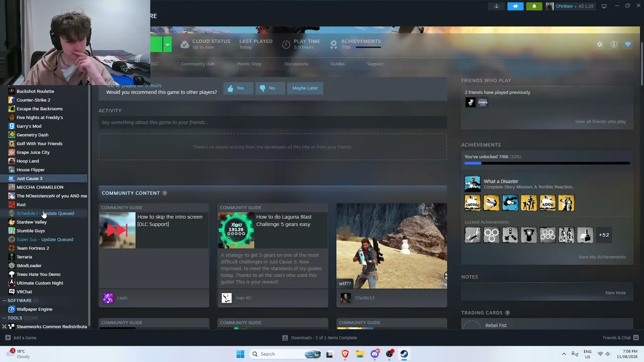Open the Windows Start menu
Screen dimensions: 644x362
(x=240, y=354)
